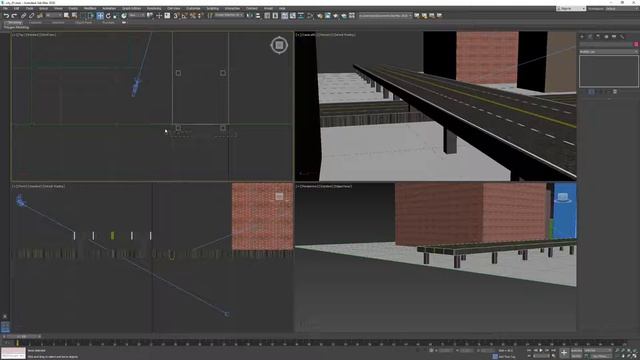
Task: Open the Rendered Frame Window icon
Action: pos(328,16)
